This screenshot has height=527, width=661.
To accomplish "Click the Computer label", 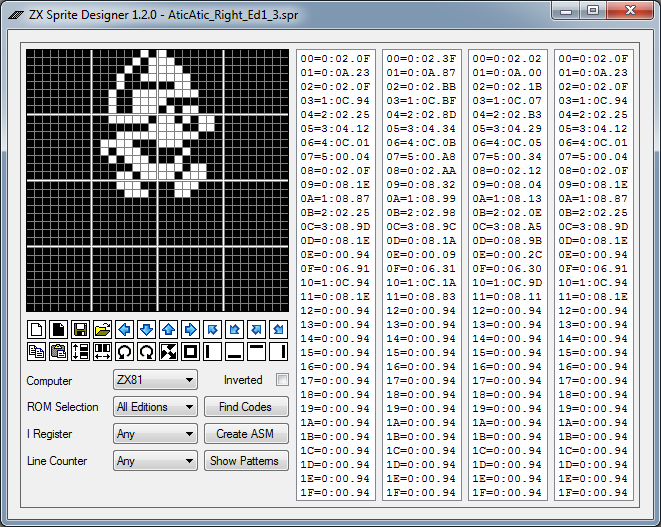I will pos(49,381).
